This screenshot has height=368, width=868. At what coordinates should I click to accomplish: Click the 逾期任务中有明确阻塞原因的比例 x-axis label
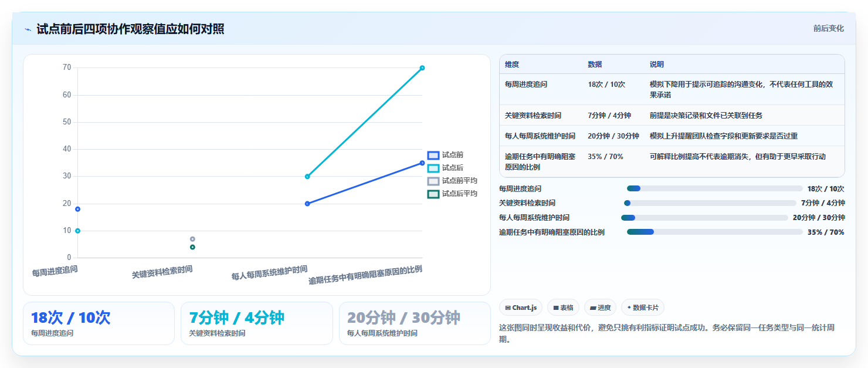(x=365, y=275)
